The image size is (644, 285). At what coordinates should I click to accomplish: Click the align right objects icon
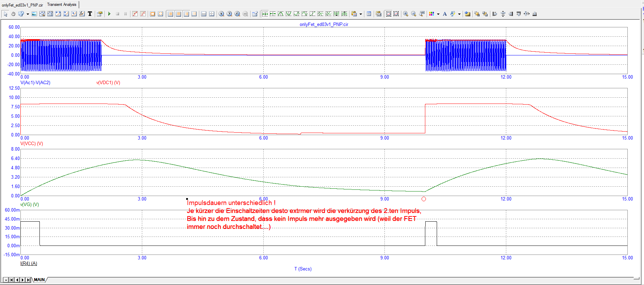(x=511, y=14)
